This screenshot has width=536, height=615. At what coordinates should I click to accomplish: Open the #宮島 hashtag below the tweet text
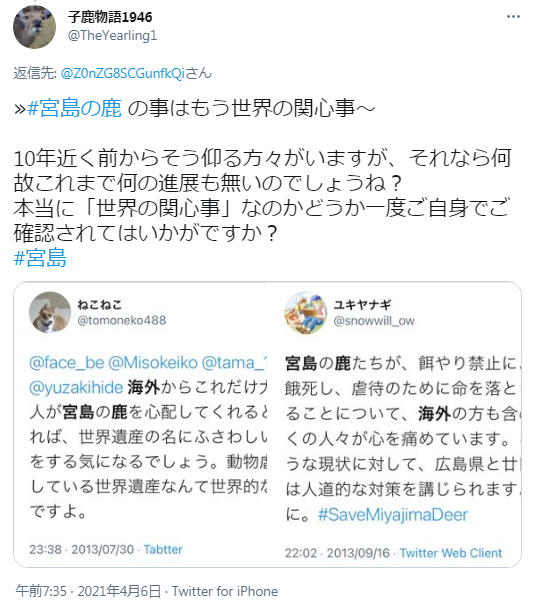40,258
